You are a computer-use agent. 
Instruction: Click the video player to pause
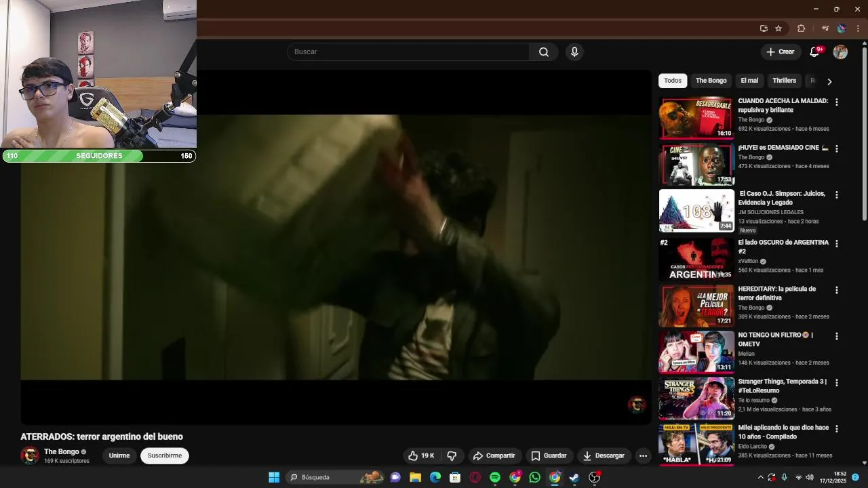pos(336,247)
